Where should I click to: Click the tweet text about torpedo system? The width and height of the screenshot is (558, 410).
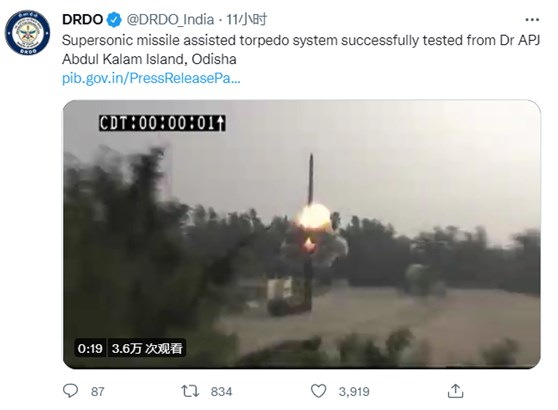coord(301,49)
